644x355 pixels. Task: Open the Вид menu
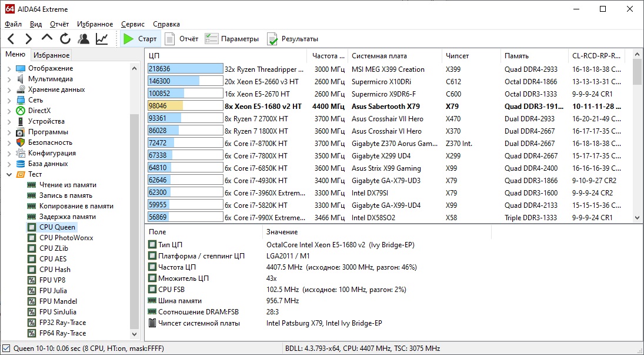pyautogui.click(x=36, y=24)
